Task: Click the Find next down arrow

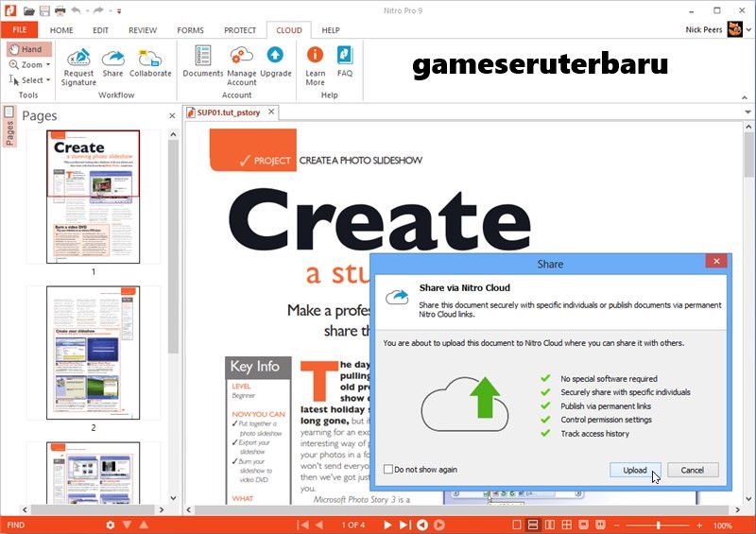Action: (127, 525)
